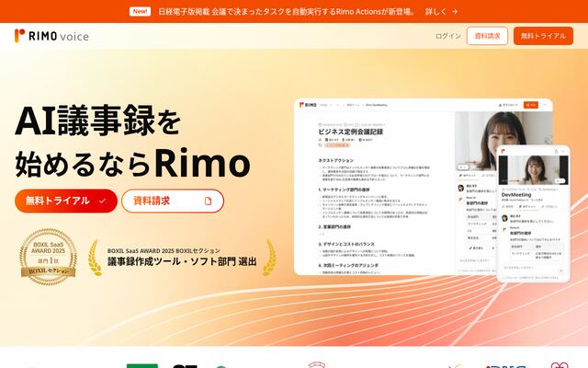
Task: Click the AI議事録を heading text
Action: click(98, 121)
